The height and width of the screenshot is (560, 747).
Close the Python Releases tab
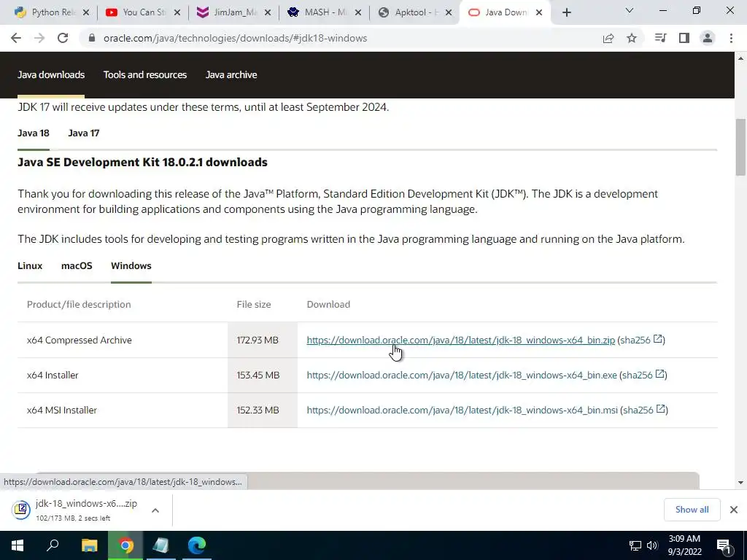click(86, 12)
